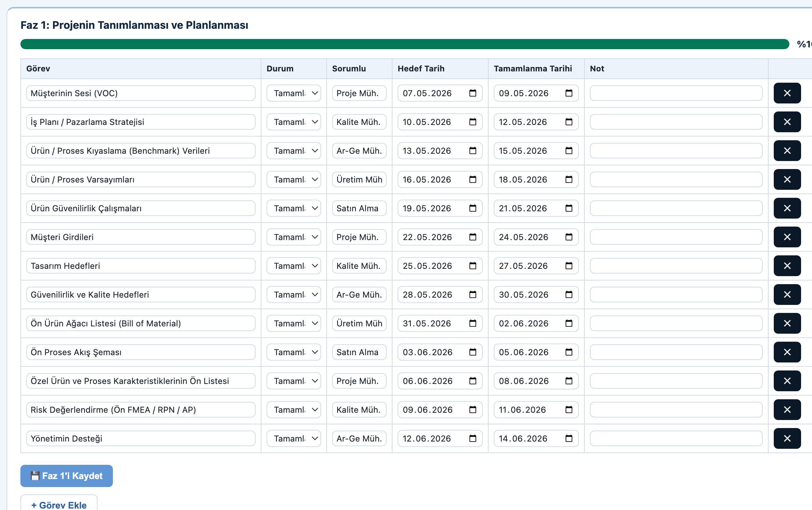The width and height of the screenshot is (812, 510).
Task: Open calendar for target date 19.05.2026
Action: (x=473, y=208)
